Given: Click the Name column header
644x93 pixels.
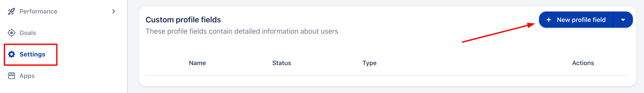Looking at the screenshot, I should click(x=197, y=63).
